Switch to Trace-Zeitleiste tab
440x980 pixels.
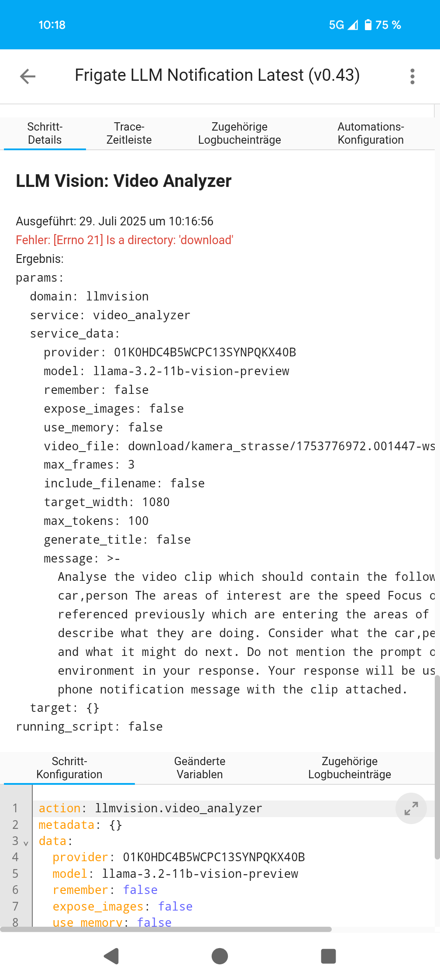pos(129,133)
